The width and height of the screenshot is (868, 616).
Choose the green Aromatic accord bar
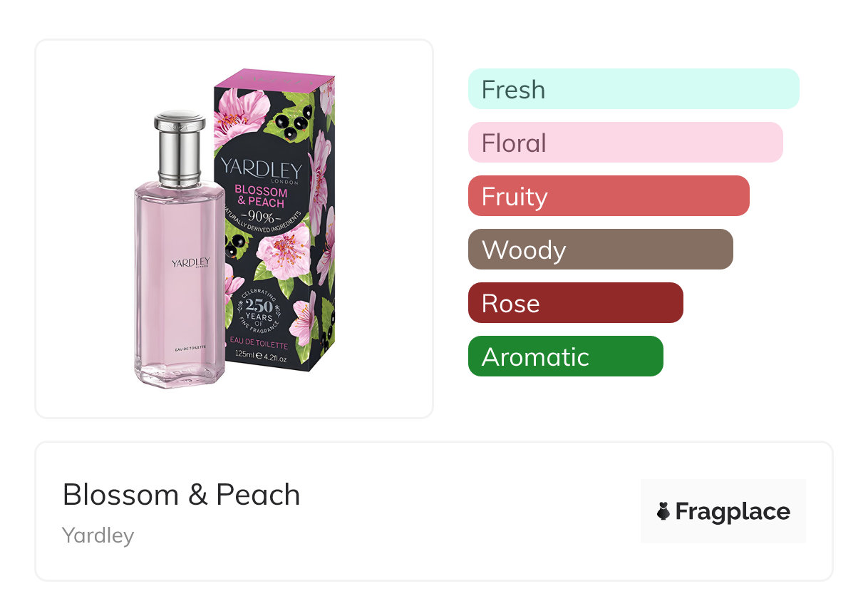pyautogui.click(x=565, y=356)
